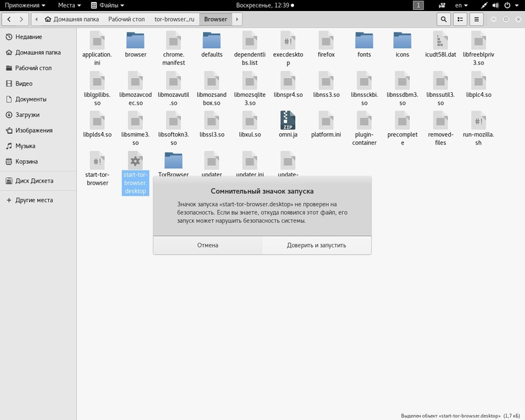This screenshot has width=525, height=420.
Task: Open 'Изображения' in the sidebar
Action: [x=38, y=131]
